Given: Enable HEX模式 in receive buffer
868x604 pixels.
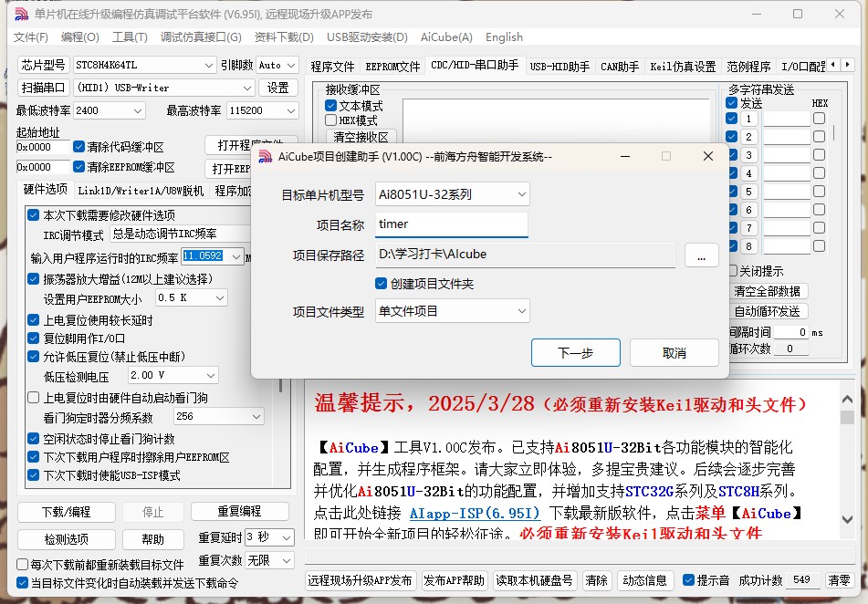Looking at the screenshot, I should click(331, 120).
